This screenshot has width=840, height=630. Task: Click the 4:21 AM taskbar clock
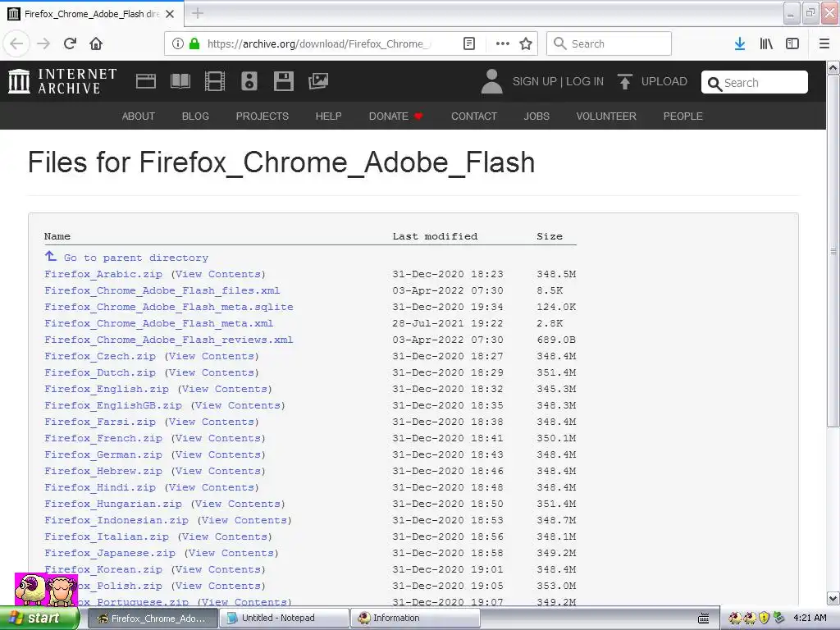(x=810, y=618)
